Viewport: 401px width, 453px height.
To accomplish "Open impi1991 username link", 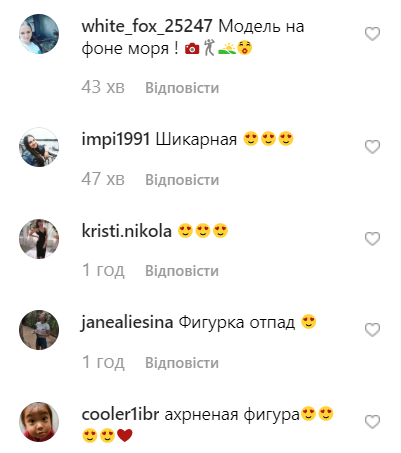I will pyautogui.click(x=116, y=139).
